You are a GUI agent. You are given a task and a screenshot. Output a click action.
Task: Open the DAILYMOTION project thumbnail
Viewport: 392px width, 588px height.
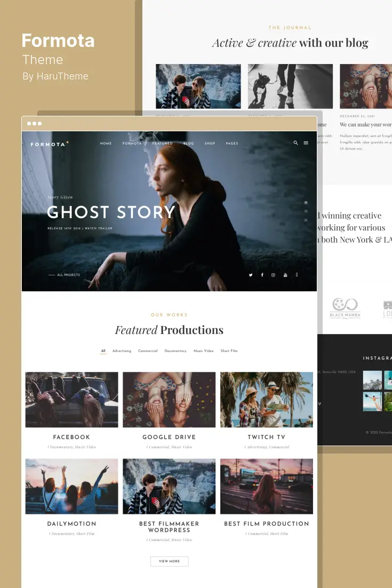click(x=71, y=486)
